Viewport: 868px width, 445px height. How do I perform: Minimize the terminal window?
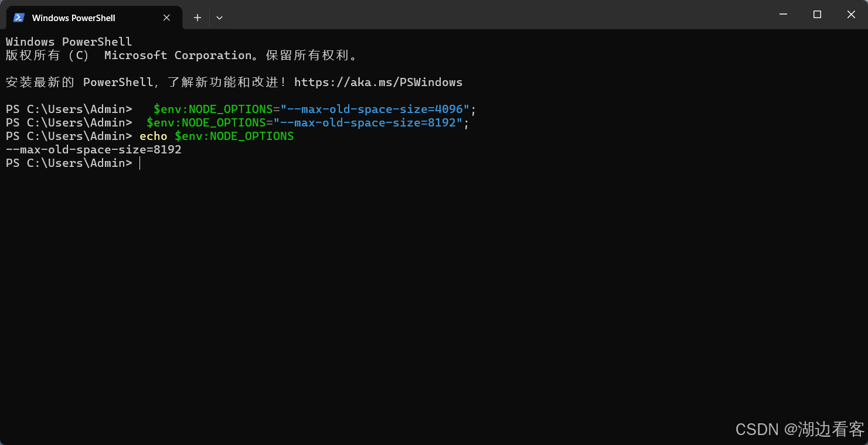(x=783, y=14)
